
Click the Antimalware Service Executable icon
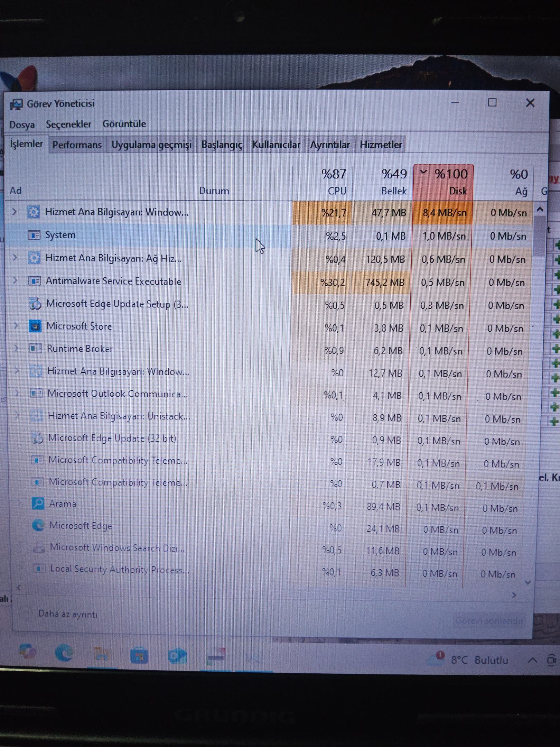(x=35, y=281)
